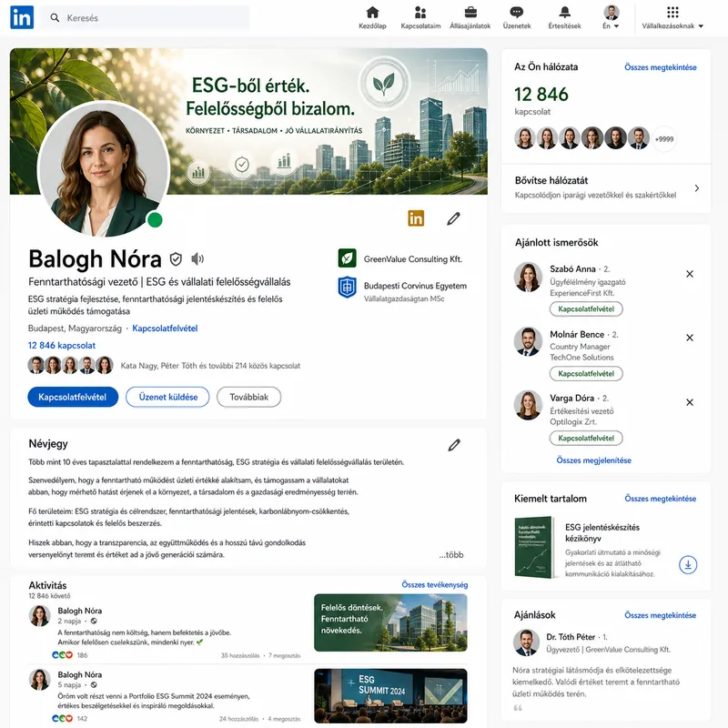Image resolution: width=728 pixels, height=728 pixels.
Task: Expand the Én profile dropdown
Action: pyautogui.click(x=611, y=17)
